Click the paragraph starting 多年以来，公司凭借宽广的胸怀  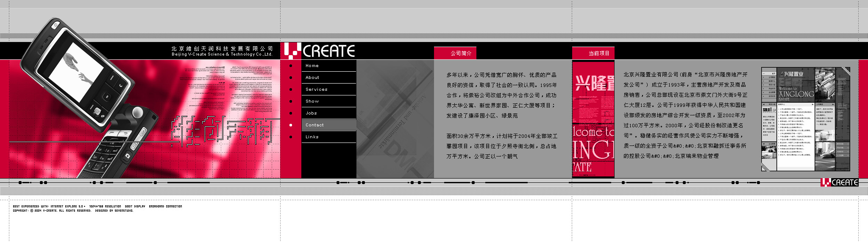501,95
